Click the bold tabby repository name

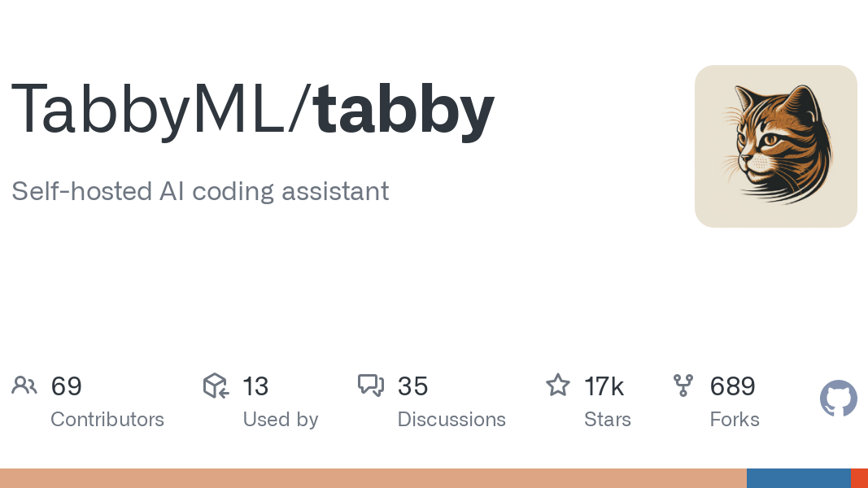click(x=403, y=109)
